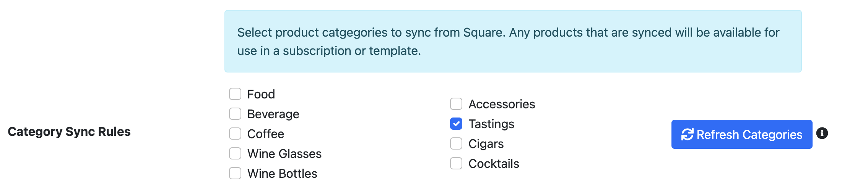This screenshot has height=190, width=868.
Task: Tick the Coffee category checkbox
Action: click(x=235, y=134)
